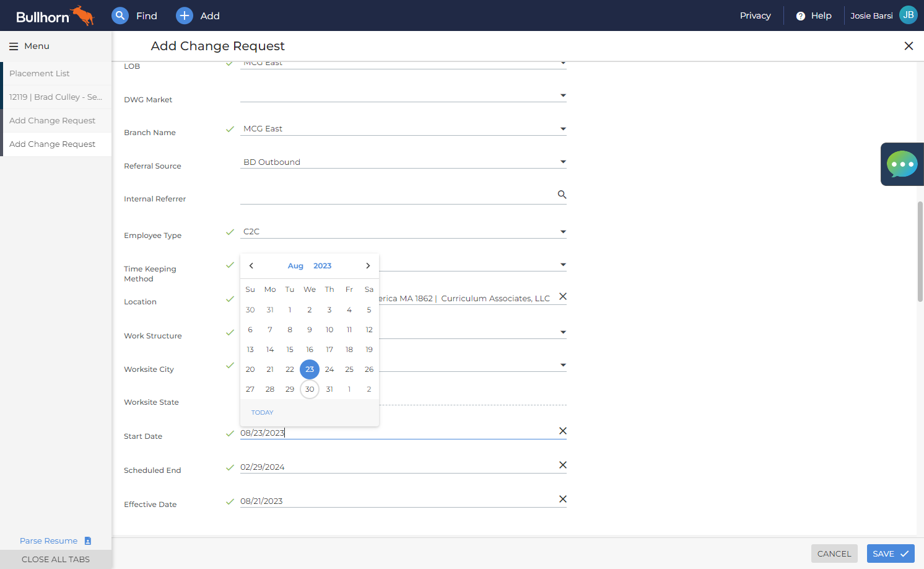The width and height of the screenshot is (924, 569).
Task: Toggle the hamburger Menu icon
Action: 14,46
